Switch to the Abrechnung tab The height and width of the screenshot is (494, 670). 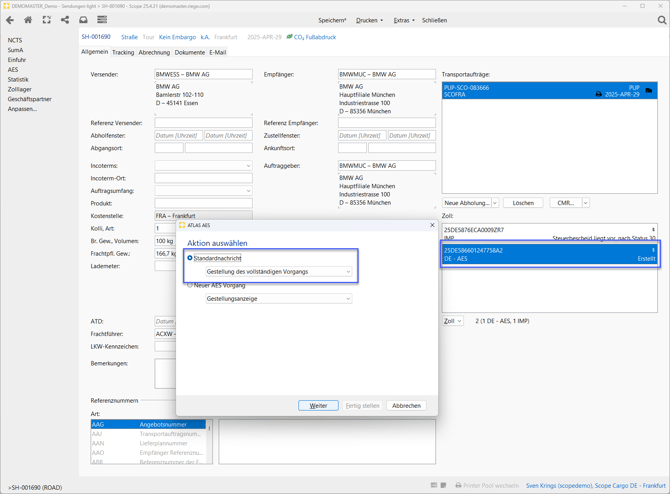click(x=154, y=52)
